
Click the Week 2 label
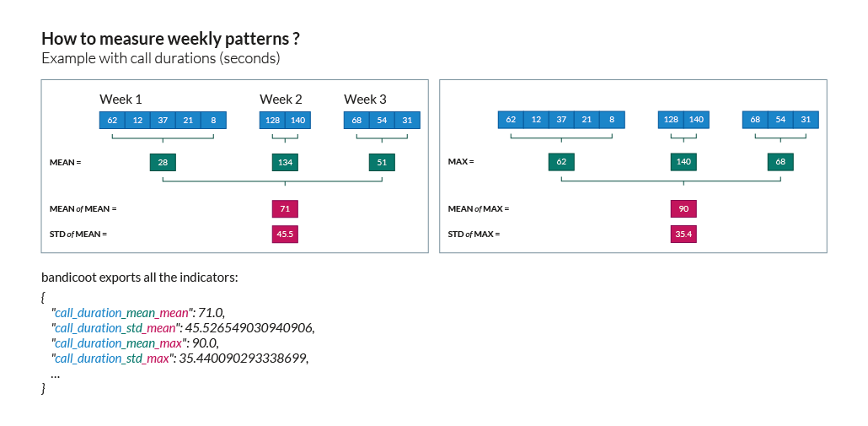click(x=281, y=100)
